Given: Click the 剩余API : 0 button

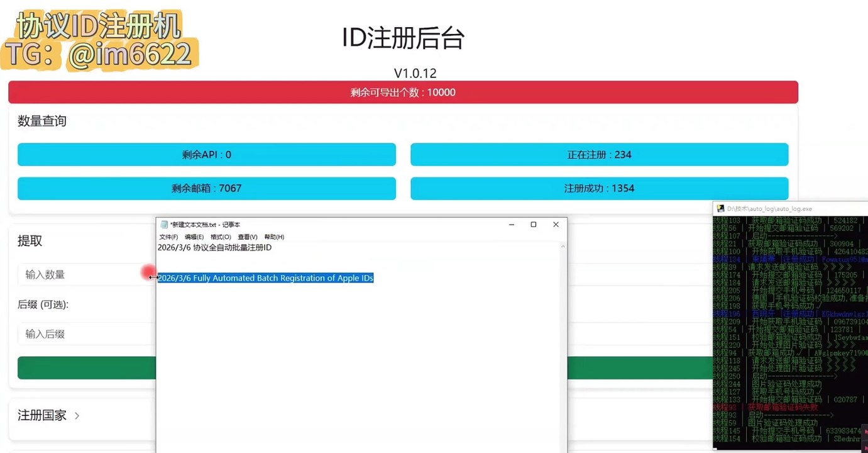Looking at the screenshot, I should [207, 155].
